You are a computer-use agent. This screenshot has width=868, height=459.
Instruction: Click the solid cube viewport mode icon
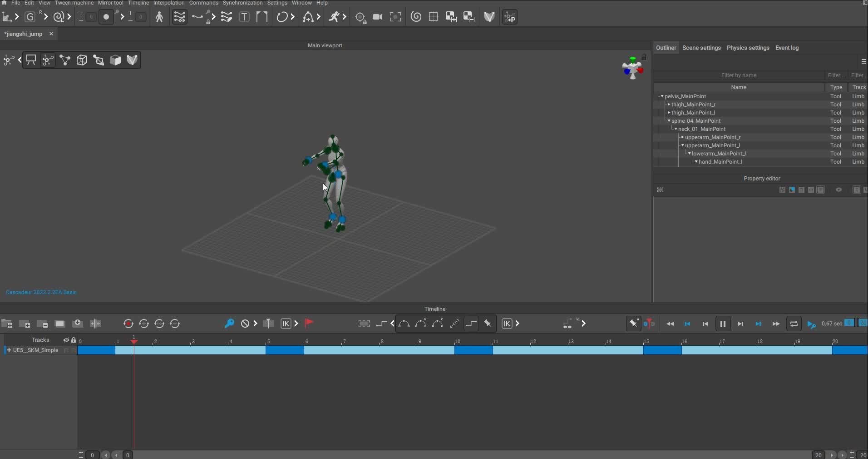tap(115, 60)
